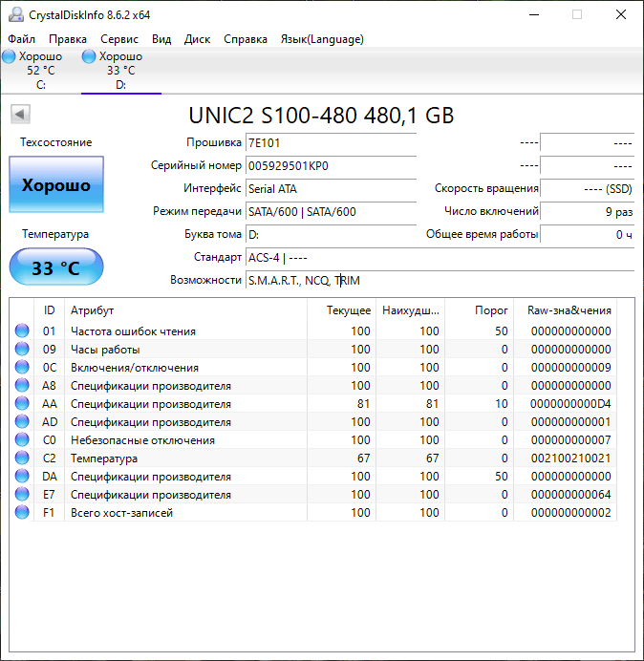644x661 pixels.
Task: Click status orb for attribute DA
Action: 22,476
